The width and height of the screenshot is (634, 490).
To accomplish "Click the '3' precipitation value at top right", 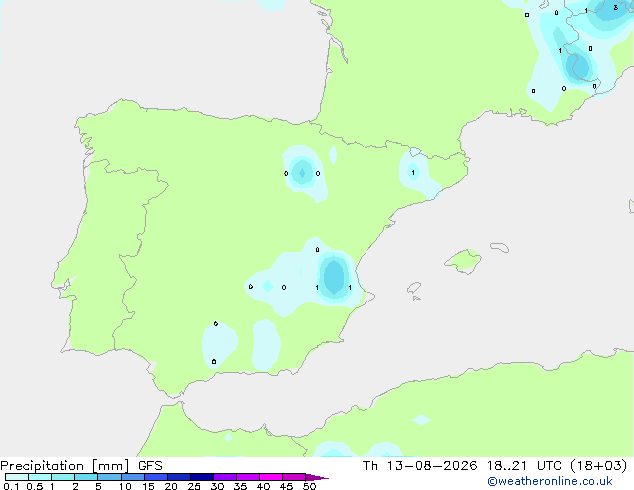I will (615, 7).
